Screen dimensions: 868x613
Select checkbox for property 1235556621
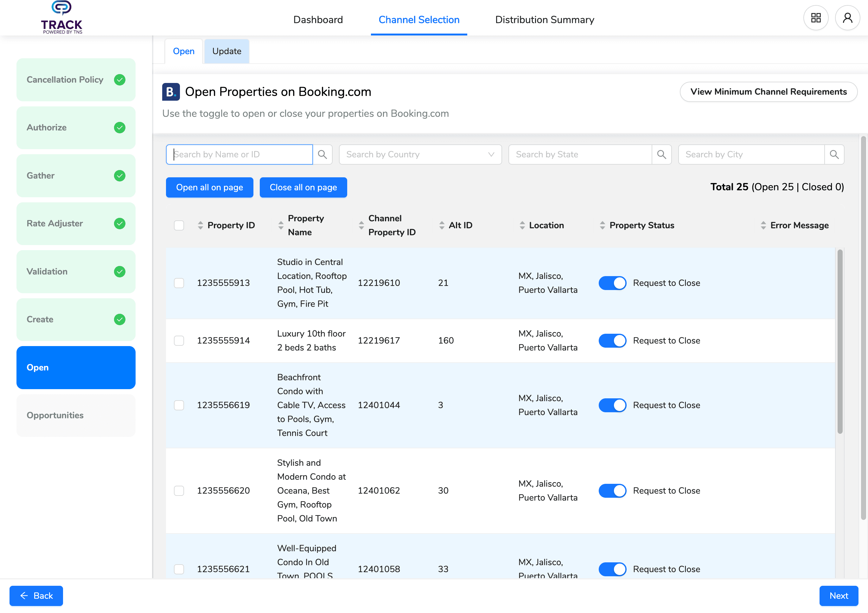[x=179, y=570]
